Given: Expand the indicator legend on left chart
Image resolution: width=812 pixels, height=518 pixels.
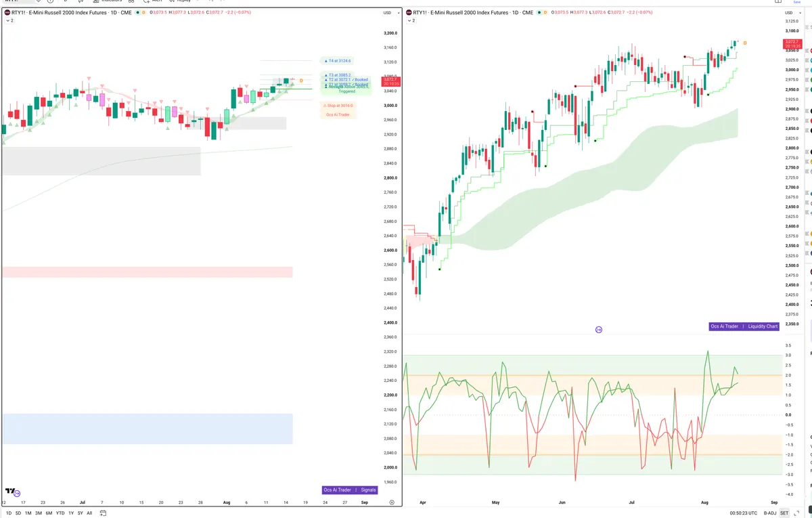Looking at the screenshot, I should pyautogui.click(x=9, y=21).
